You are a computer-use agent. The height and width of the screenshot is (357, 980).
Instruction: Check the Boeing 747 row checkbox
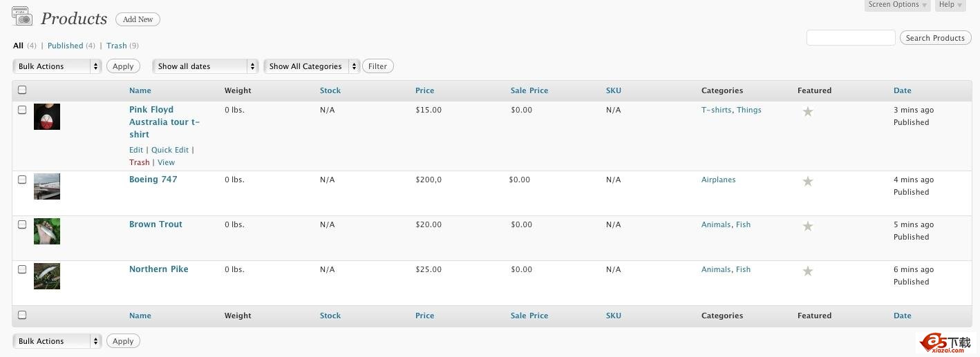[22, 180]
